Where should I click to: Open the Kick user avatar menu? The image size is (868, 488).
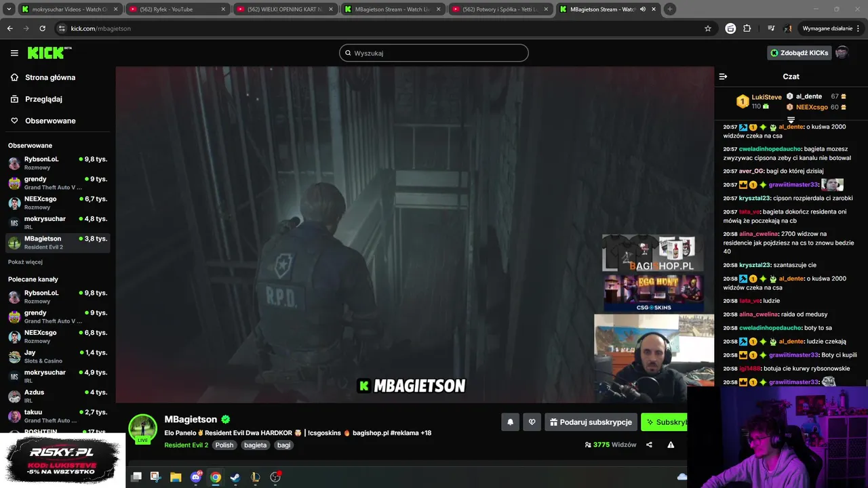[842, 53]
